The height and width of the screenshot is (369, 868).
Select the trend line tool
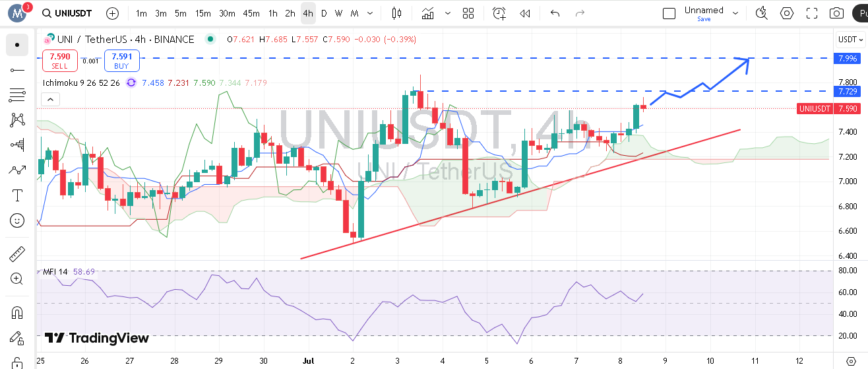[17, 70]
